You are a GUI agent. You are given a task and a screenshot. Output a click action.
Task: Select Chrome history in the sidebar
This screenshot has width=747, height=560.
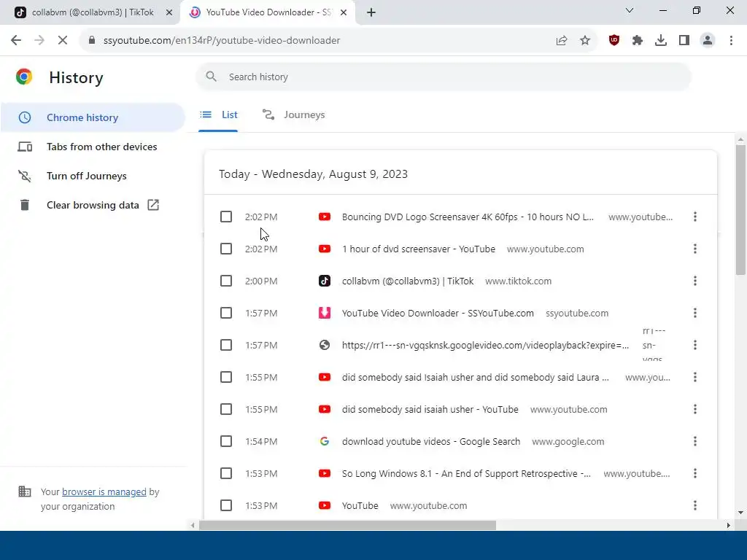[x=93, y=117]
